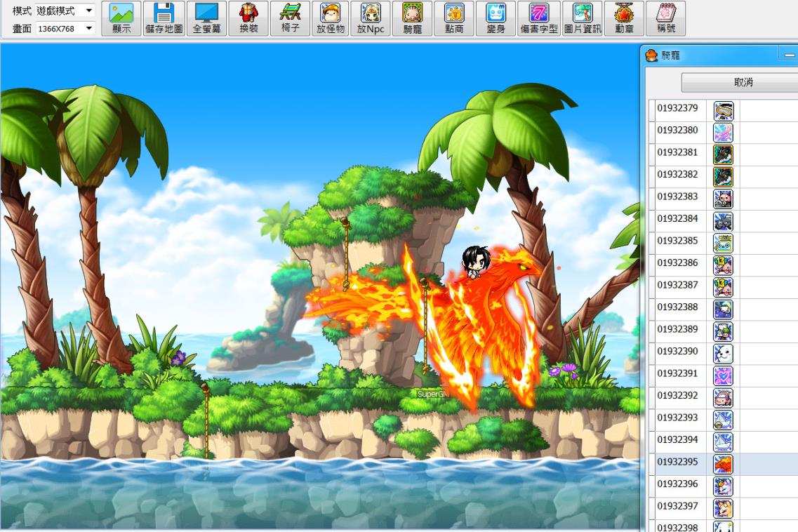Image resolution: width=798 pixels, height=532 pixels.
Task: Click the ID text 01932394
Action: click(x=677, y=440)
